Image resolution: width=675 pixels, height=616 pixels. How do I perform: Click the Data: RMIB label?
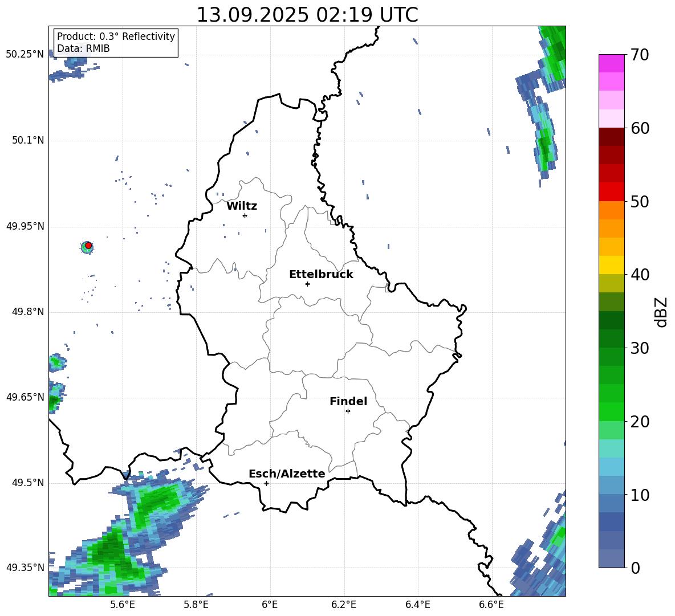tap(83, 48)
